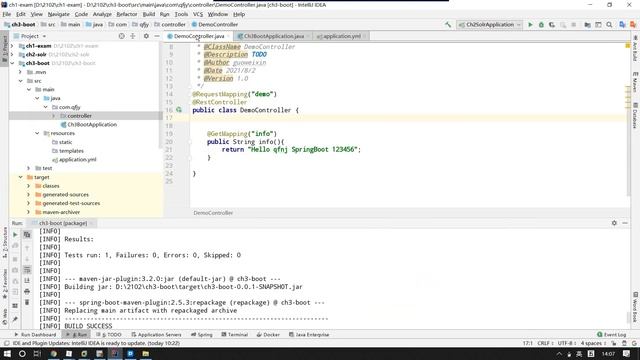Run Ch2SolrApplication with the green play icon
Viewport: 640px width, 360px height.
coord(530,24)
